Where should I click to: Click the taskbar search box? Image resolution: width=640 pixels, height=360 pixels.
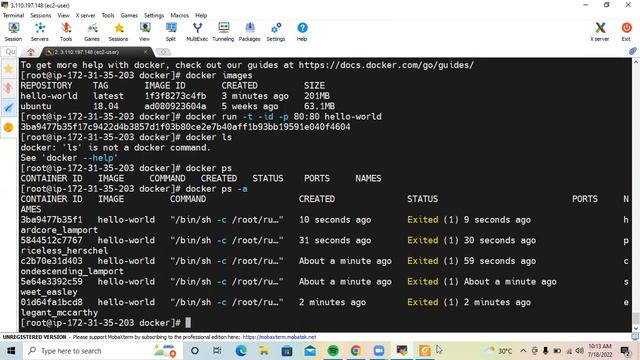coord(102,351)
